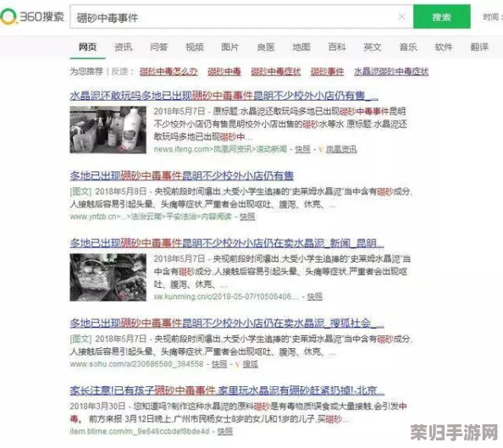Open the 软件 tab
The image size is (503, 448).
[x=444, y=47]
